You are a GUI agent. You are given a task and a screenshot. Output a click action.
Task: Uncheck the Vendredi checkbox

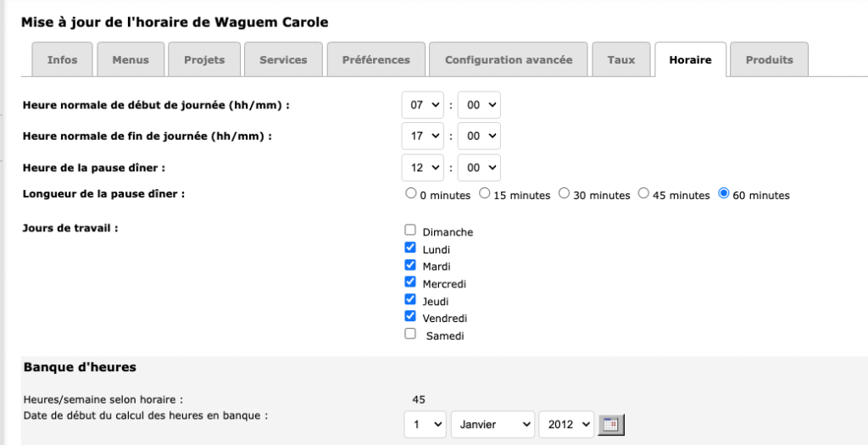pyautogui.click(x=411, y=317)
